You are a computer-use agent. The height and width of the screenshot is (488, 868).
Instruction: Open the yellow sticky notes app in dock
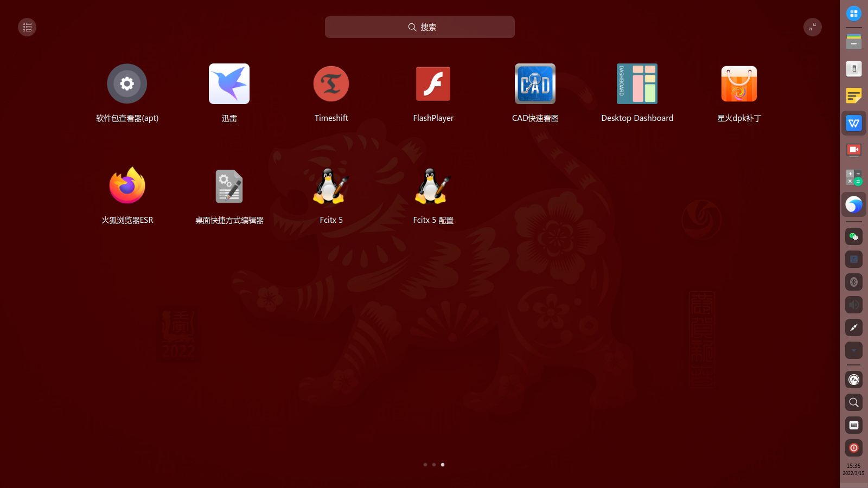(x=854, y=96)
